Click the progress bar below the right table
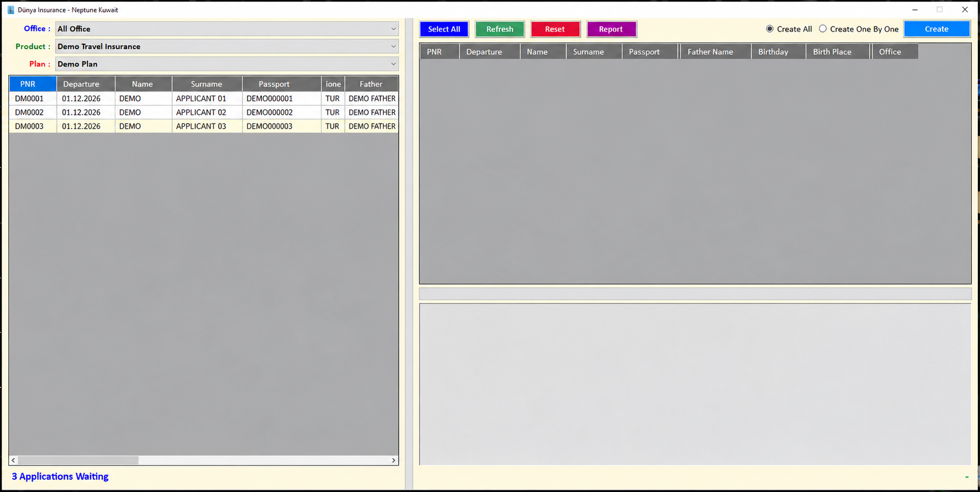This screenshot has height=492, width=980. point(695,294)
